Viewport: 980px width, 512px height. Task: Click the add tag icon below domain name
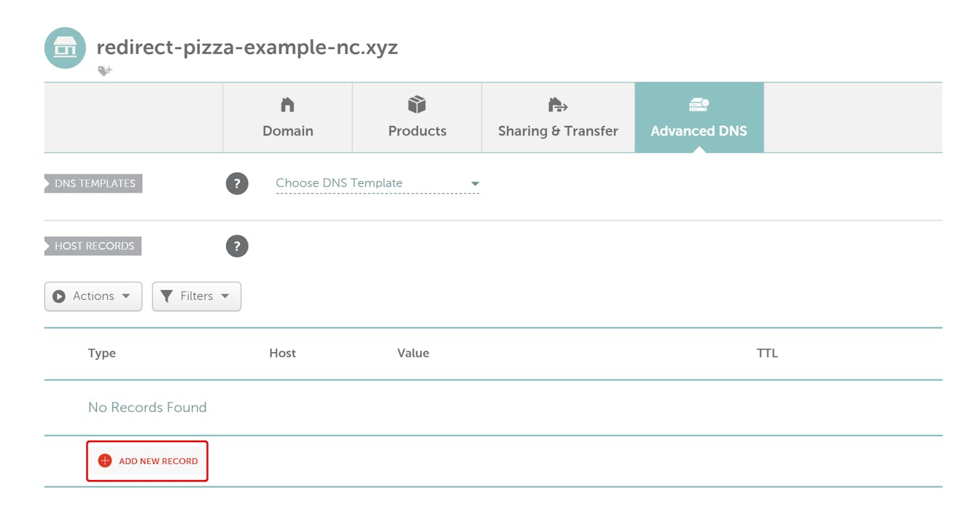[105, 71]
